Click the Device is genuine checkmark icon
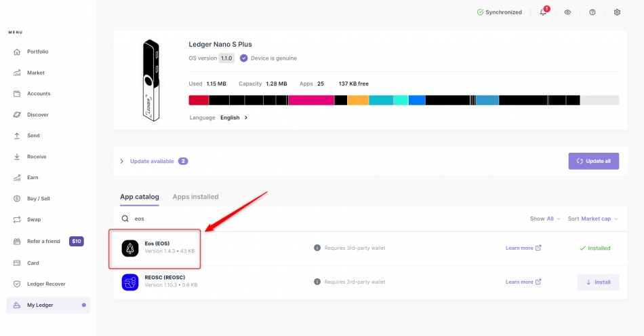644x336 pixels. pyautogui.click(x=244, y=58)
